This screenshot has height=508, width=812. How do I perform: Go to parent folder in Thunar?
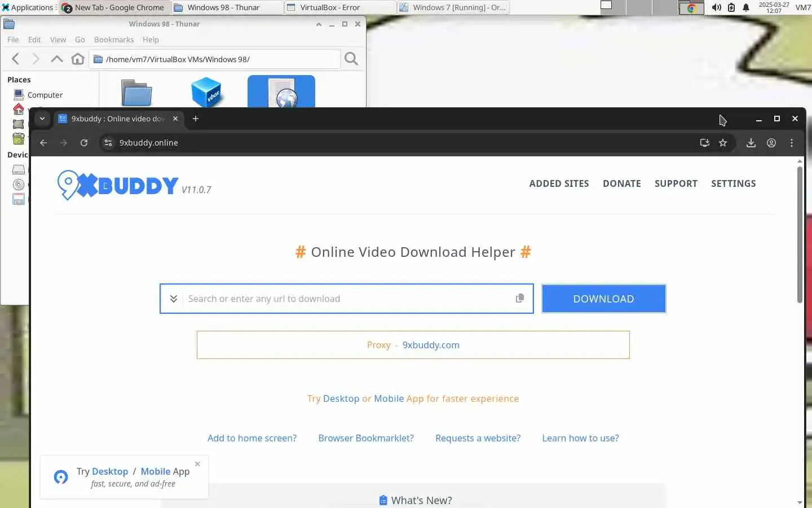point(56,59)
